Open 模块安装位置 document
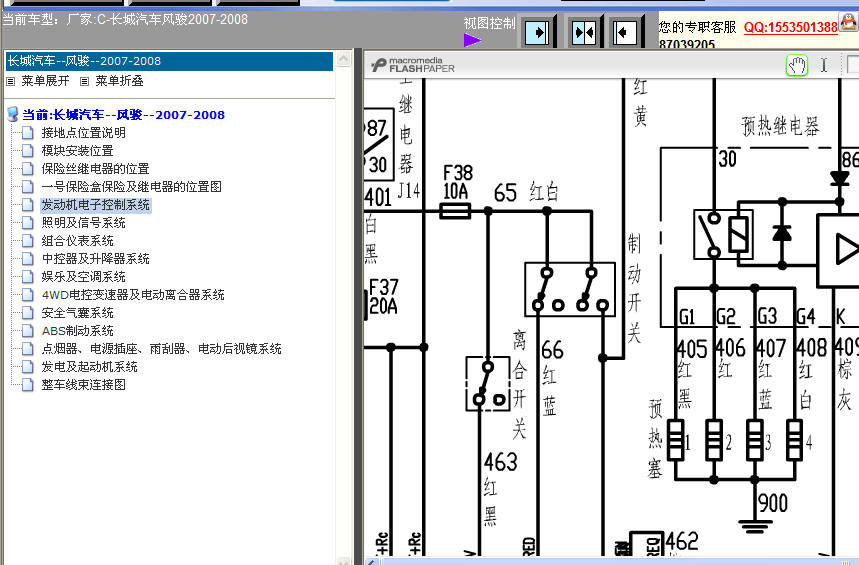 tap(77, 151)
